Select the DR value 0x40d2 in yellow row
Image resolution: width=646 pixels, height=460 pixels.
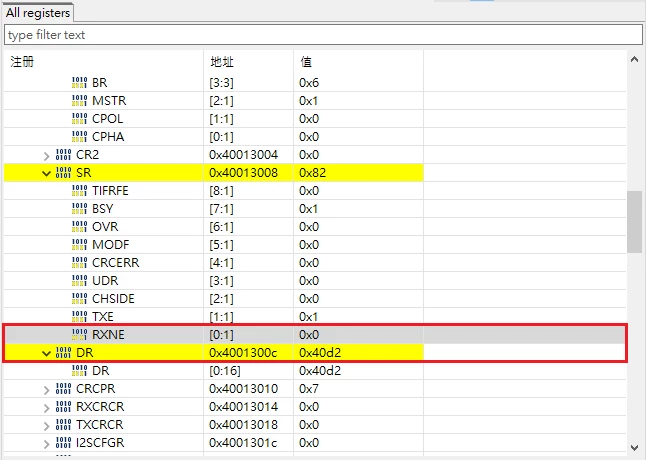click(320, 353)
